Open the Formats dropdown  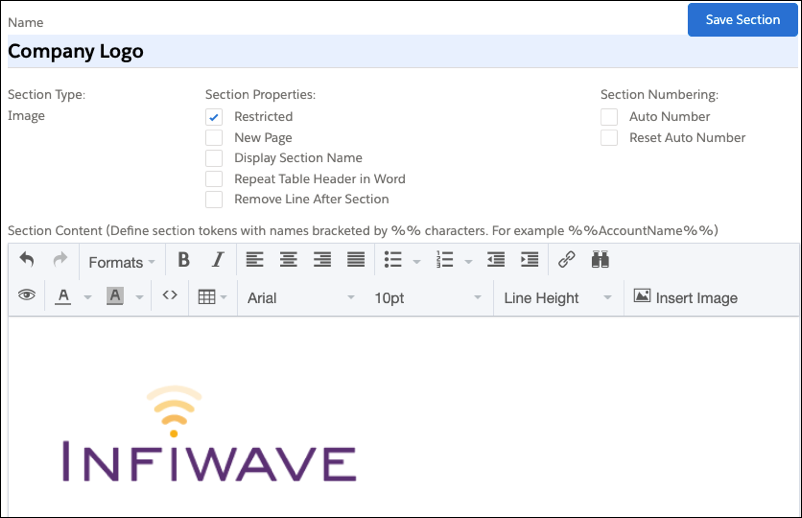[122, 262]
